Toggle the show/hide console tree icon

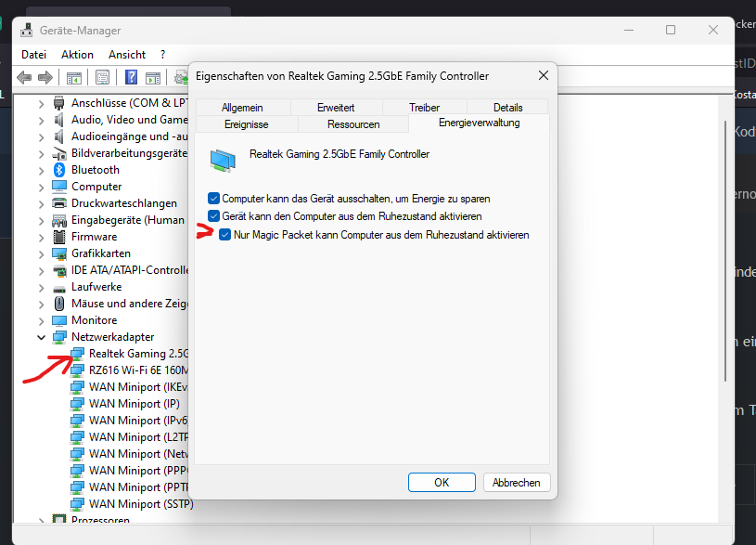click(74, 77)
